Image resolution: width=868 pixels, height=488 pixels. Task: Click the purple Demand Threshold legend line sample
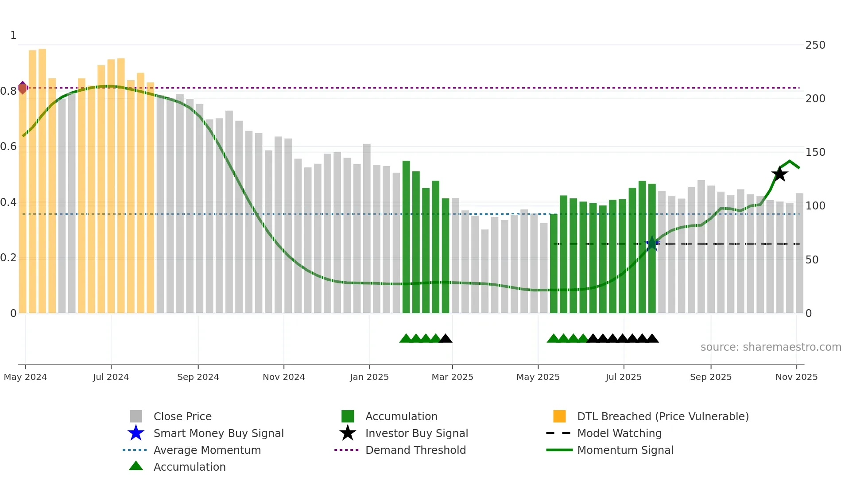[x=346, y=450]
